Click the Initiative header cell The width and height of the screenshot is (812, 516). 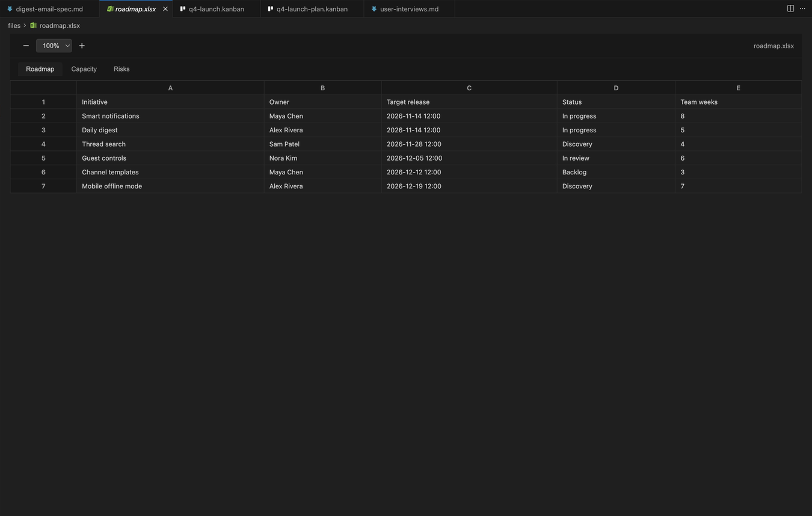tap(170, 102)
